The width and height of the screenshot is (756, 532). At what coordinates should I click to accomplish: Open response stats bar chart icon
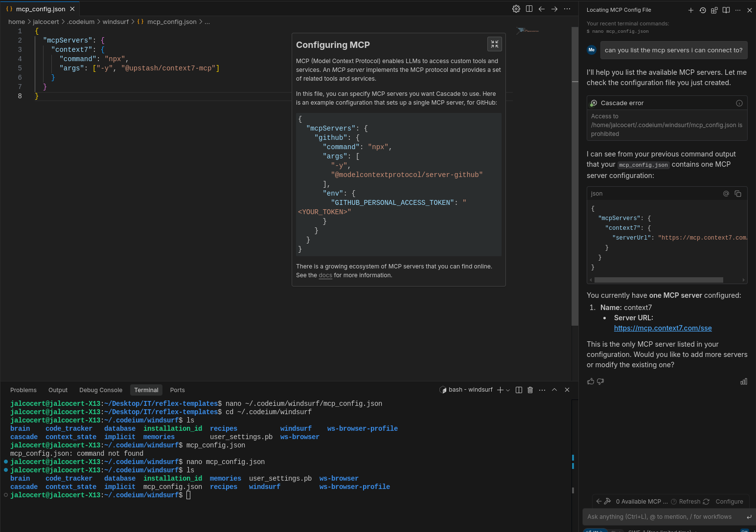pos(744,381)
